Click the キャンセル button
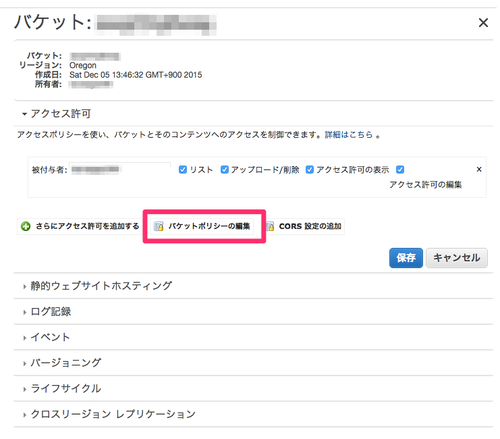500x439 pixels. tap(457, 258)
